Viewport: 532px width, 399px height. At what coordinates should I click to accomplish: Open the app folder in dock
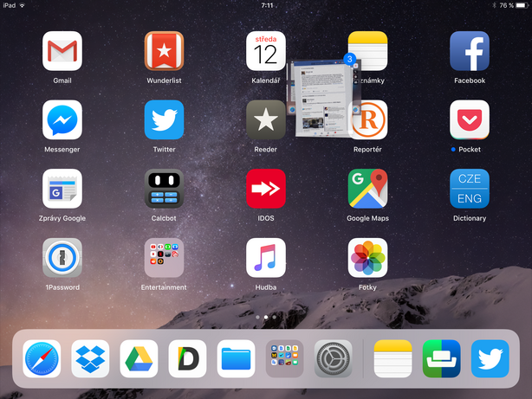(x=284, y=358)
